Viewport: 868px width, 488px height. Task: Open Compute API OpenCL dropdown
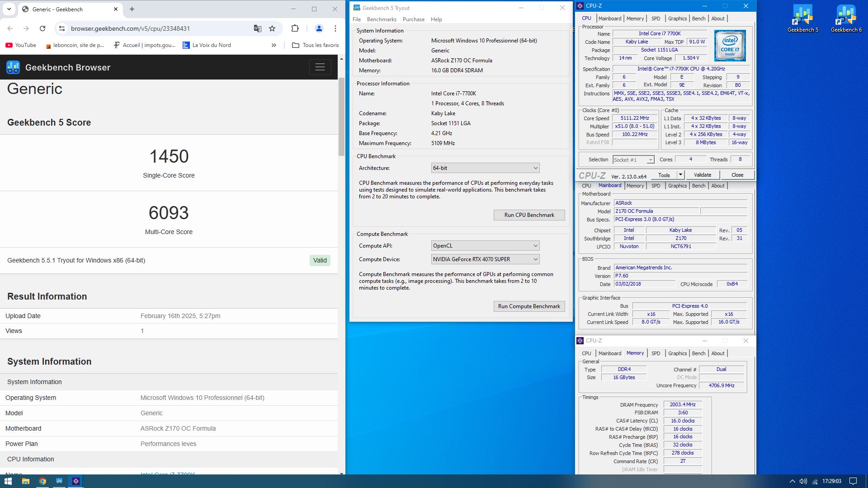point(485,246)
